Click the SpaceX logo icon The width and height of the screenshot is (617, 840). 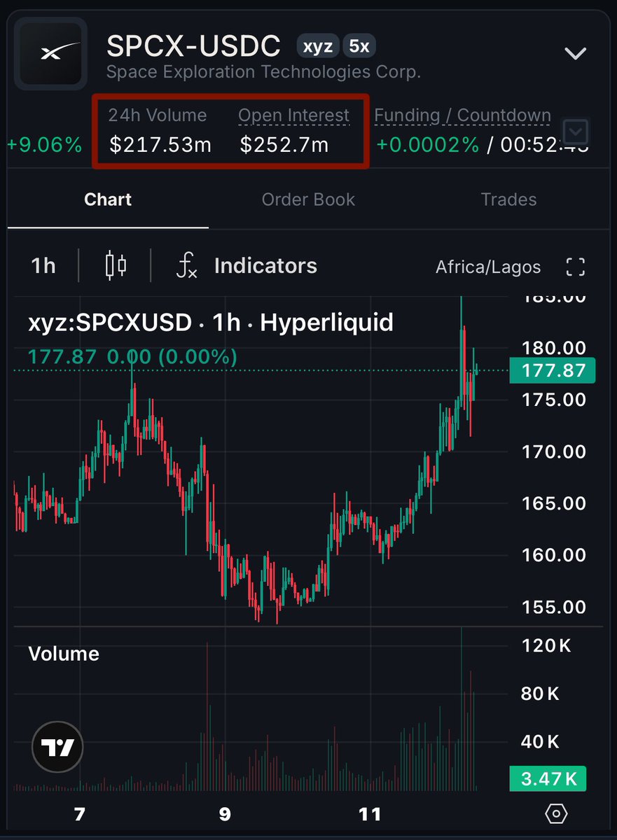coord(51,54)
